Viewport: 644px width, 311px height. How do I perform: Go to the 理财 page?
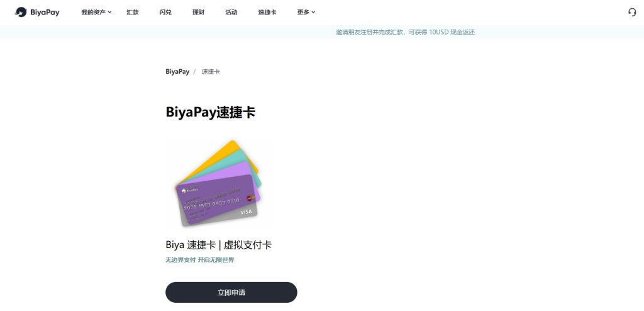click(198, 13)
